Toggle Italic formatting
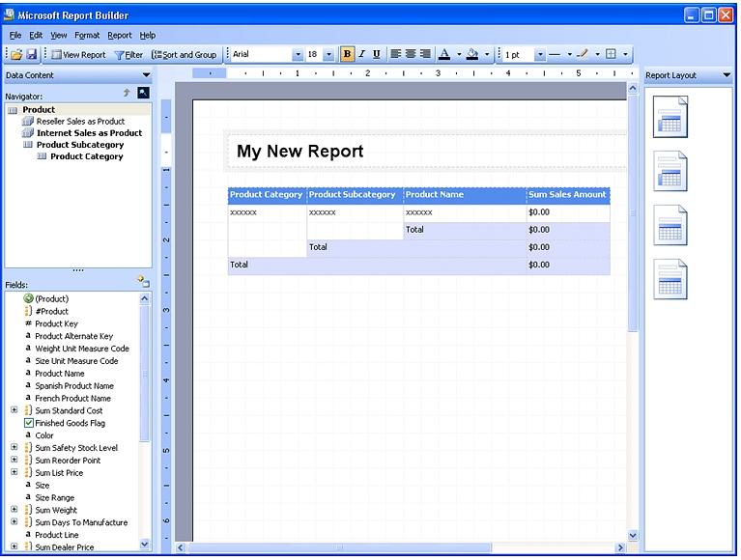The height and width of the screenshot is (560, 741). (361, 55)
